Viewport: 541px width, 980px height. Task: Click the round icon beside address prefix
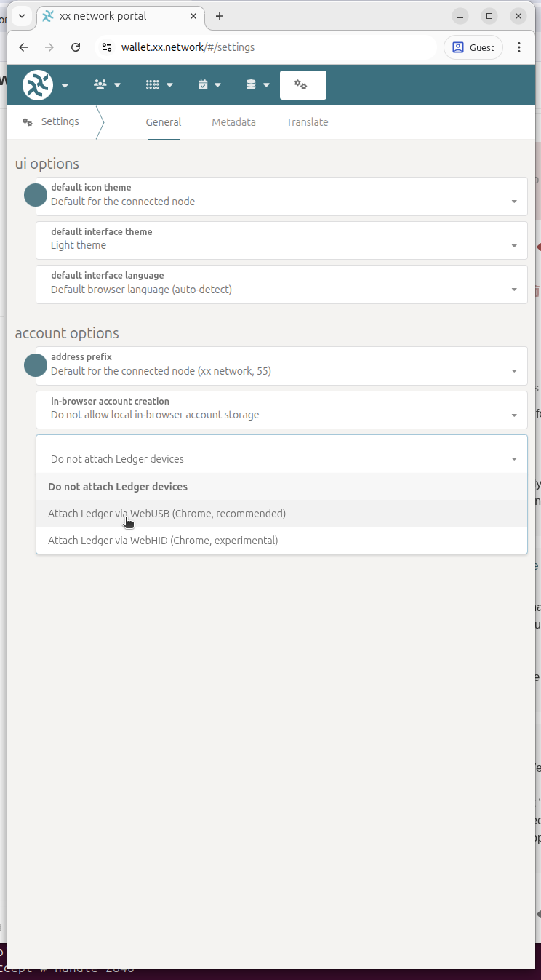(x=36, y=364)
